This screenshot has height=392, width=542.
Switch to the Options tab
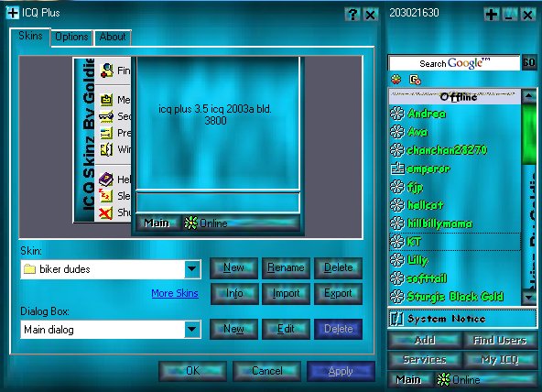[x=71, y=37]
